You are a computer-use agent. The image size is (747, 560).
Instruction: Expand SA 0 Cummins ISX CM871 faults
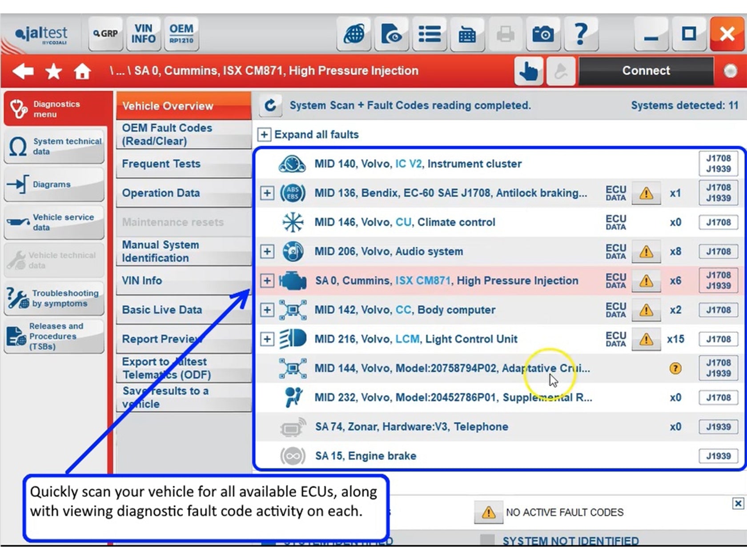tap(267, 281)
